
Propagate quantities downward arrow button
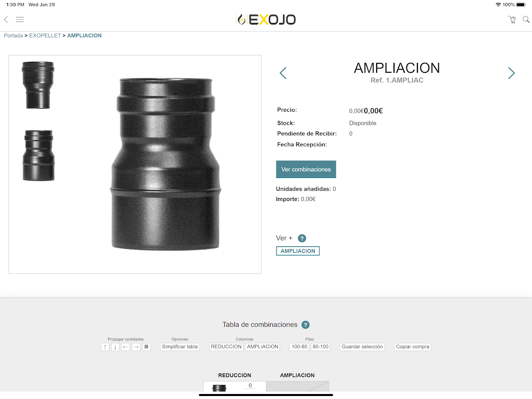point(116,347)
